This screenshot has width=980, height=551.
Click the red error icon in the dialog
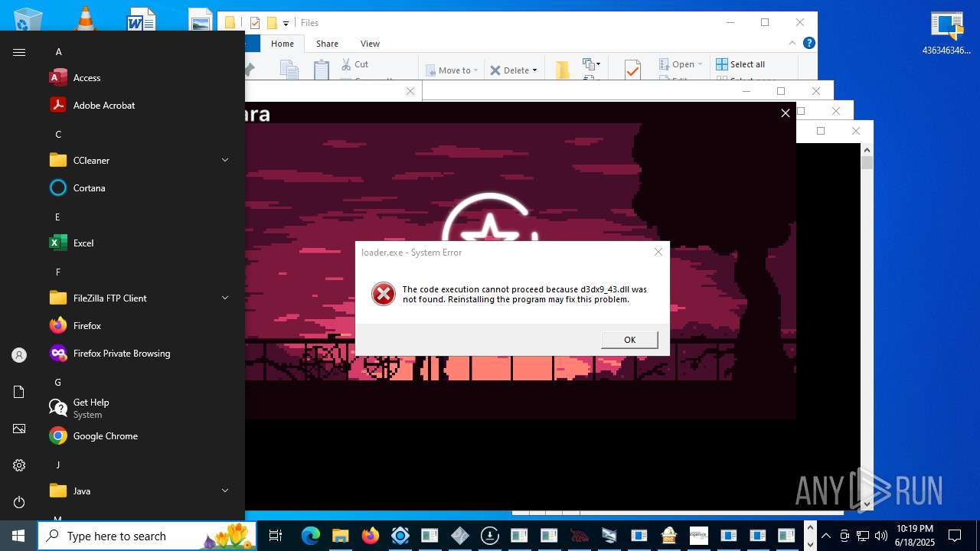(384, 294)
